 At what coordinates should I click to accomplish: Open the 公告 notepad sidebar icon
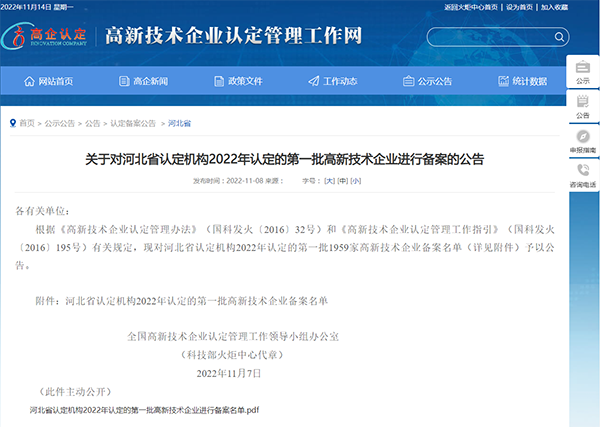pos(583,104)
